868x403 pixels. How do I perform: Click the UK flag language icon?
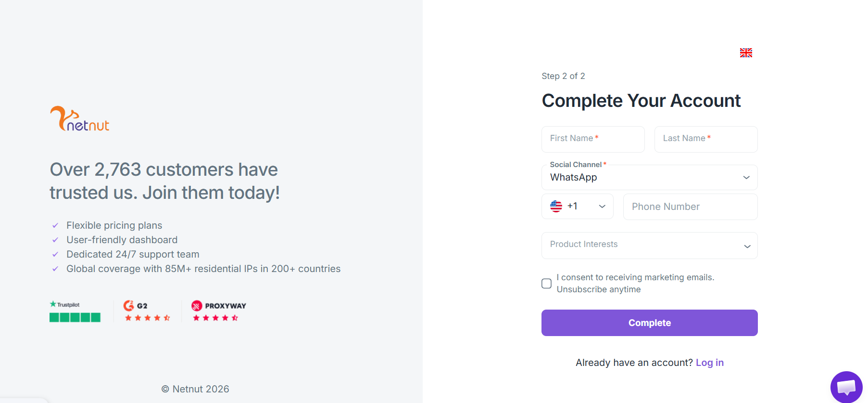pyautogui.click(x=746, y=53)
